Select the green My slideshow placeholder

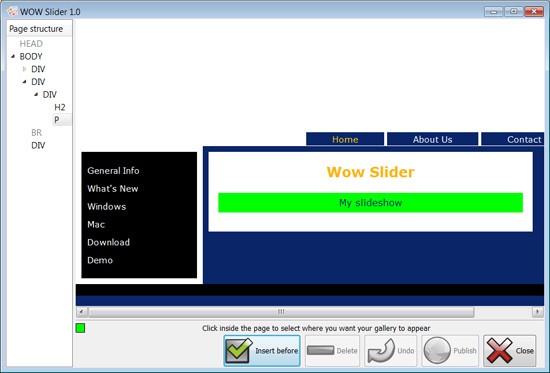pyautogui.click(x=370, y=202)
